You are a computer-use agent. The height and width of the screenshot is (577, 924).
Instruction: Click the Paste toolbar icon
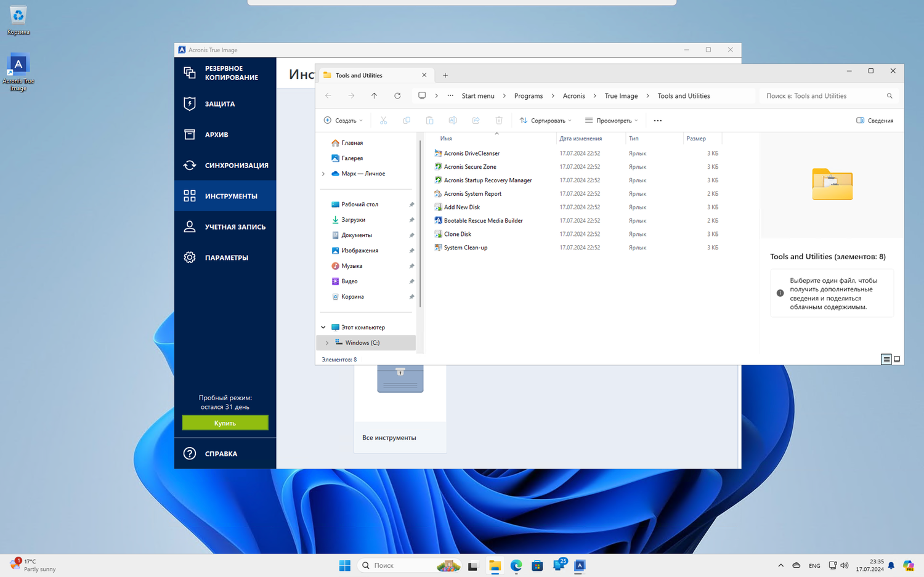(x=429, y=121)
